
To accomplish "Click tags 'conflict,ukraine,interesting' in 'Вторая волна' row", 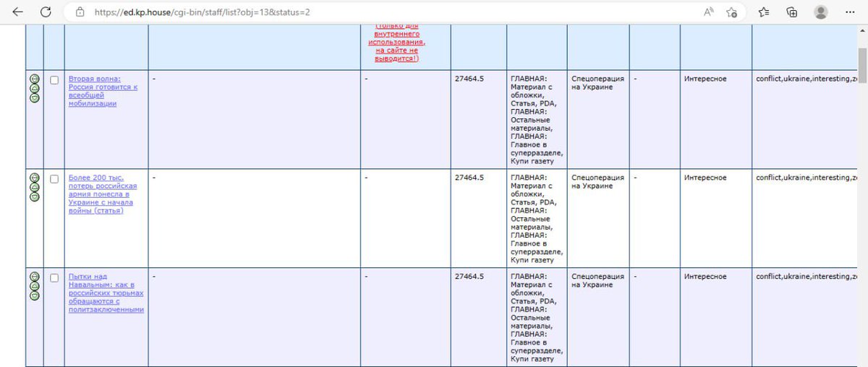I will click(x=807, y=79).
